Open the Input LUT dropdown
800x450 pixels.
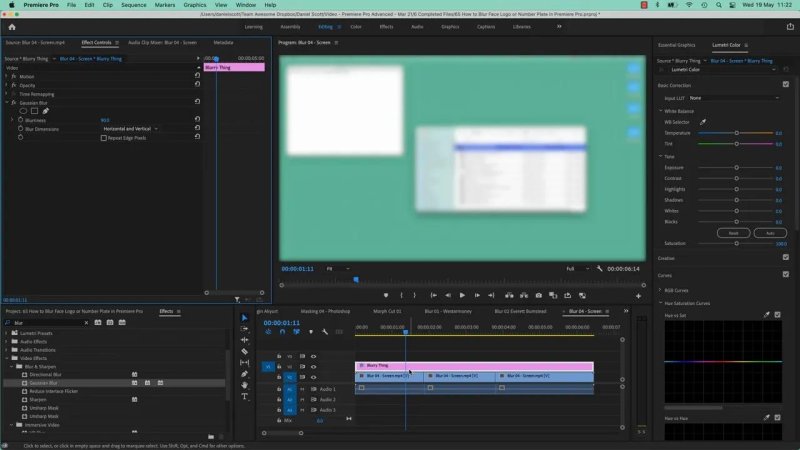click(734, 98)
